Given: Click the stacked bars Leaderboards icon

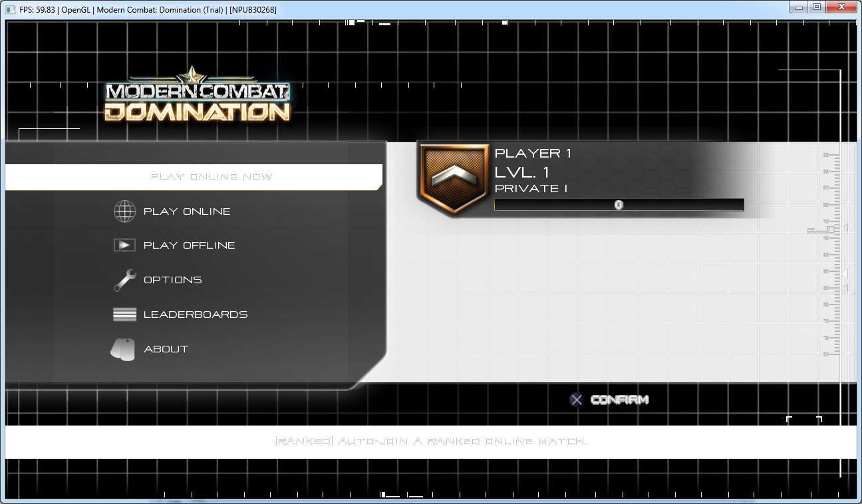Looking at the screenshot, I should 124,315.
